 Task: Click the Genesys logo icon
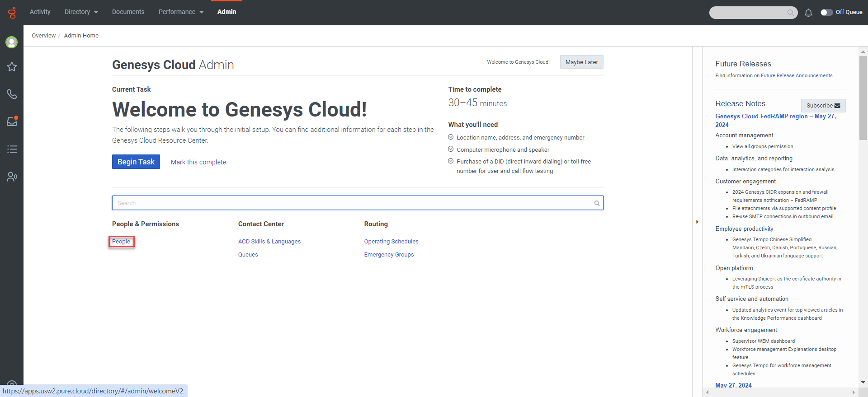pos(12,12)
